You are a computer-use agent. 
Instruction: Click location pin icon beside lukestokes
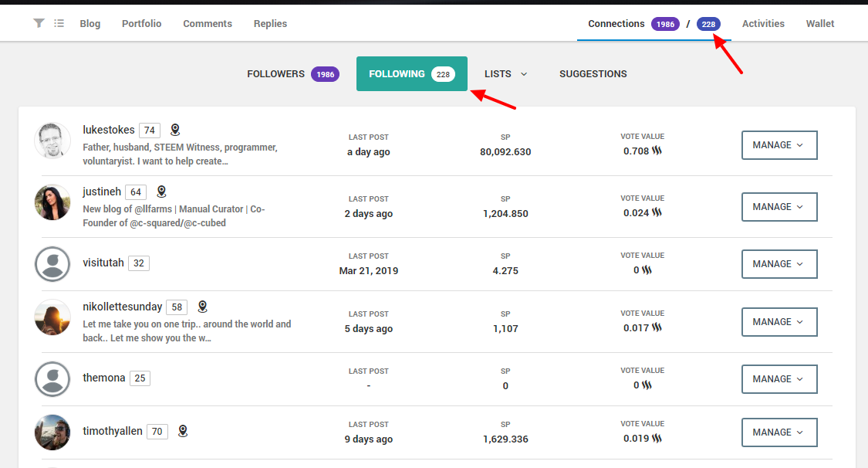[175, 130]
